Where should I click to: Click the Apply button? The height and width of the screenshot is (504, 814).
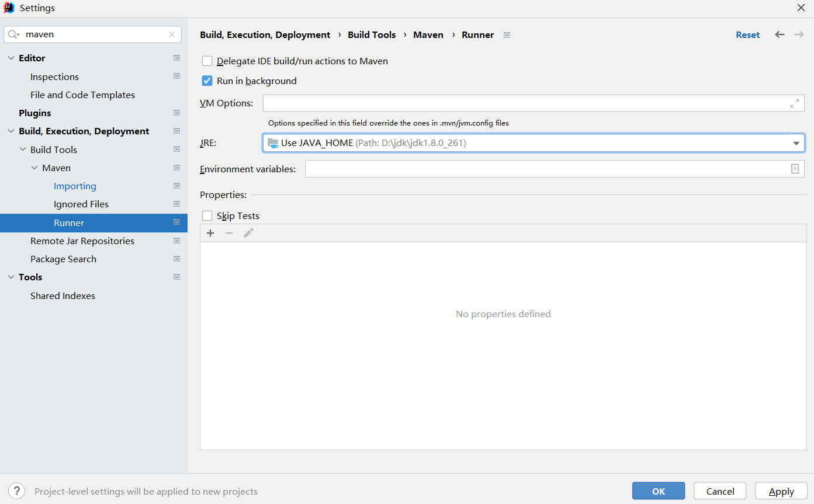pos(781,491)
